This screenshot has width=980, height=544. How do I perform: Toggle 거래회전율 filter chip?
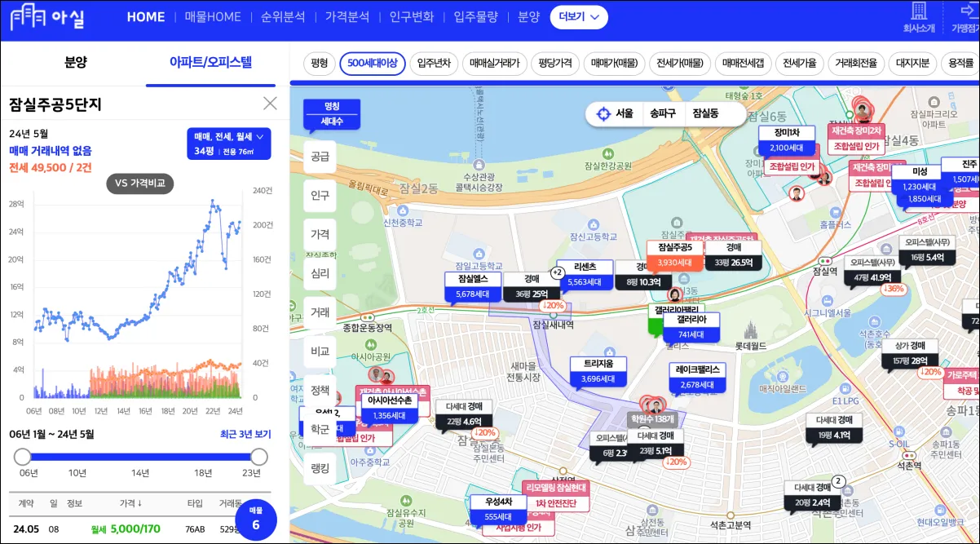click(857, 63)
